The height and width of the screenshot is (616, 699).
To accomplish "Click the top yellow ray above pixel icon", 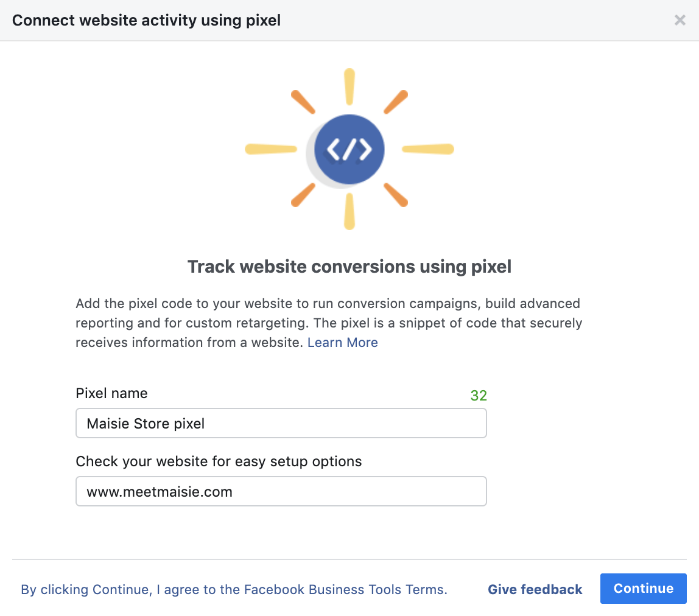I will [x=349, y=86].
